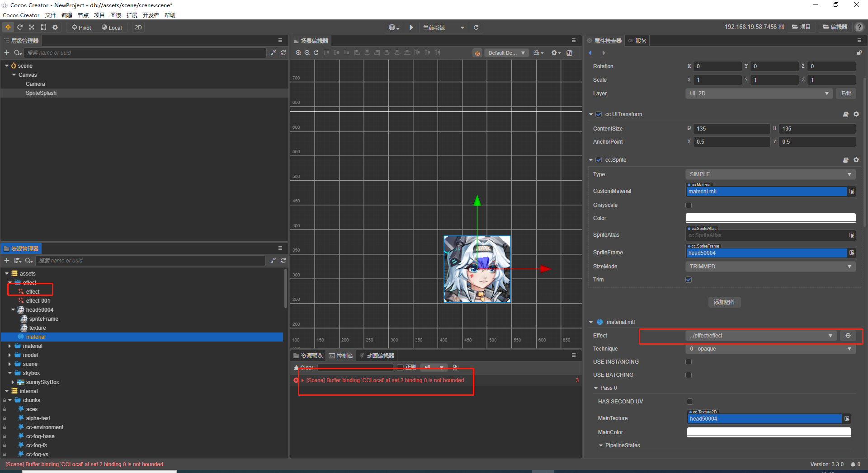Enable USE INSTANCING checkbox
Viewport: 868px width, 473px height.
[x=689, y=362]
